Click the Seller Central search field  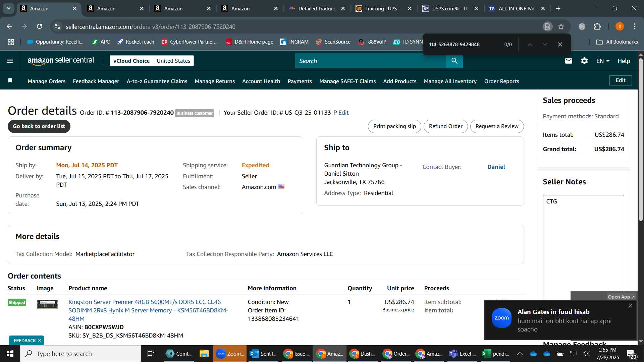coord(370,61)
